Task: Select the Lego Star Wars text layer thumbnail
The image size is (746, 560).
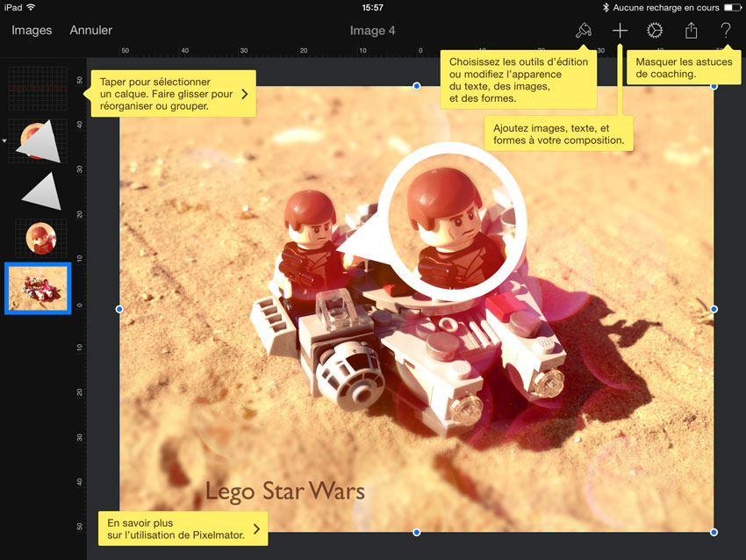Action: coord(38,89)
